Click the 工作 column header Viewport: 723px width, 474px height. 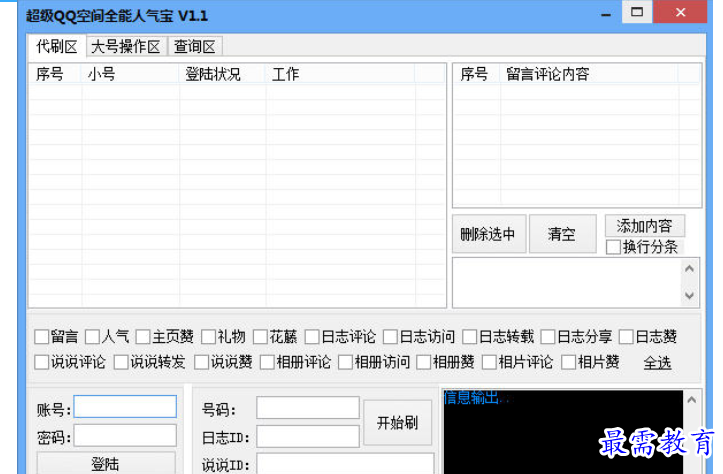point(340,74)
